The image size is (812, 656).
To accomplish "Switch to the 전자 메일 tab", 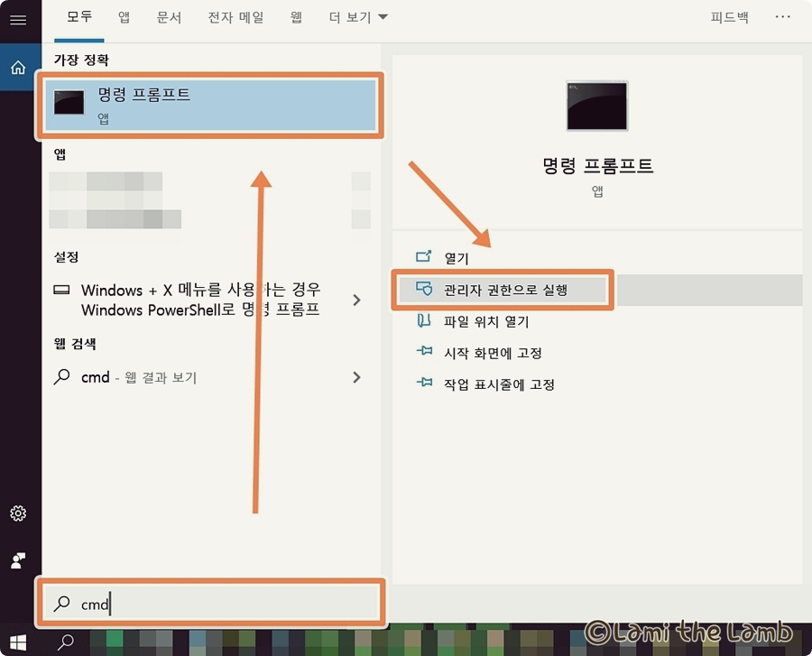I will pos(235,17).
